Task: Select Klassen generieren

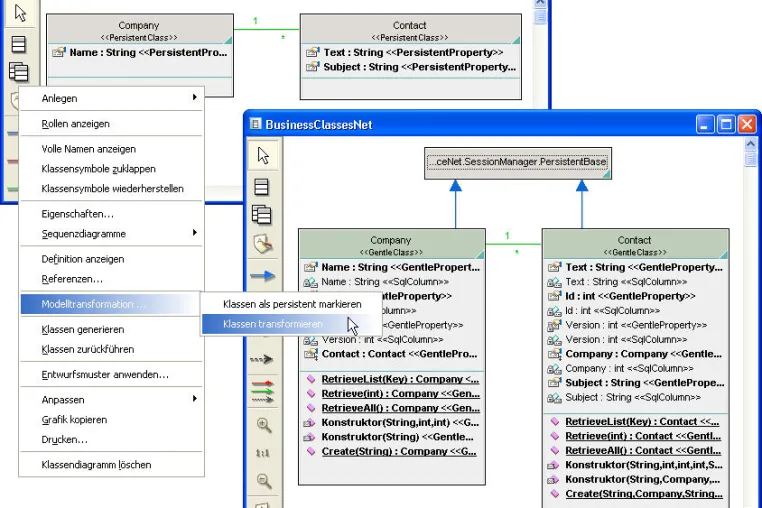Action: (83, 330)
